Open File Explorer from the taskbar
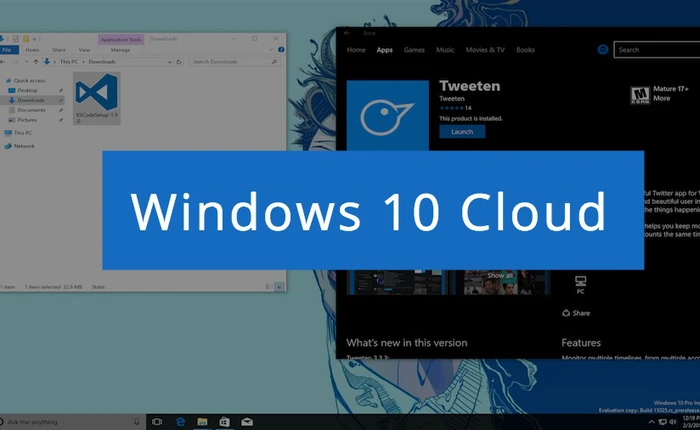The image size is (700, 430). tap(202, 422)
